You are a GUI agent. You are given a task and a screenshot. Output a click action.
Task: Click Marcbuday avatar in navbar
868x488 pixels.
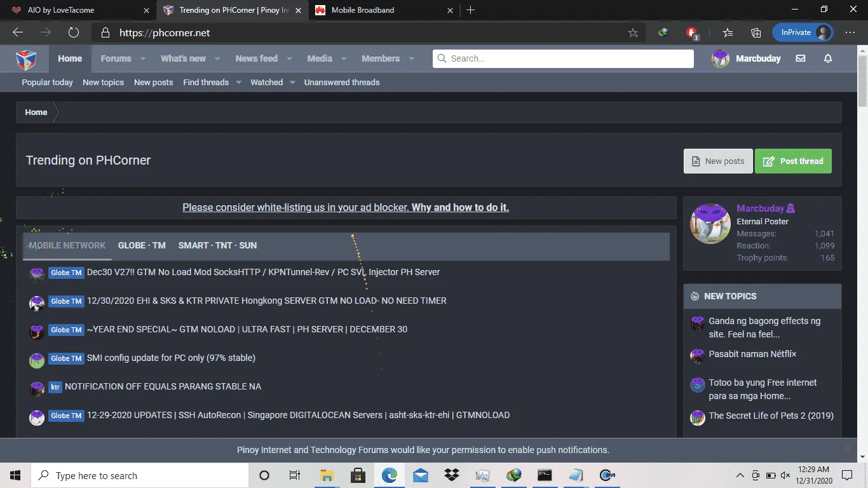pyautogui.click(x=720, y=58)
